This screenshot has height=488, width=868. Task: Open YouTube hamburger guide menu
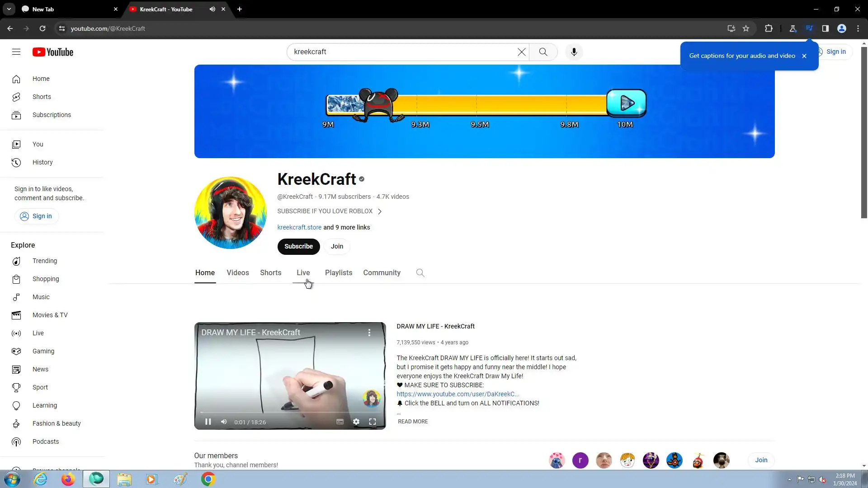pyautogui.click(x=16, y=52)
